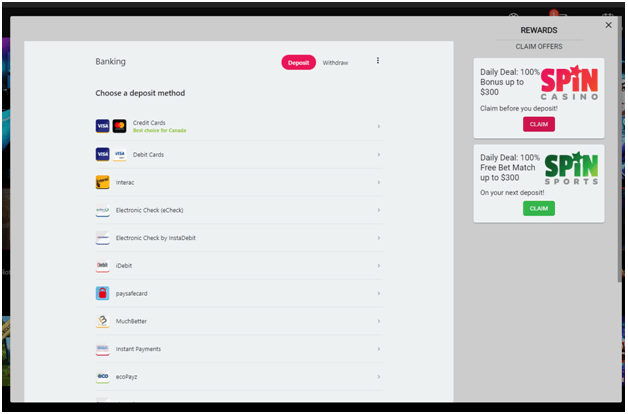Click the yellow Interac icon
The height and width of the screenshot is (414, 628).
[x=103, y=182]
